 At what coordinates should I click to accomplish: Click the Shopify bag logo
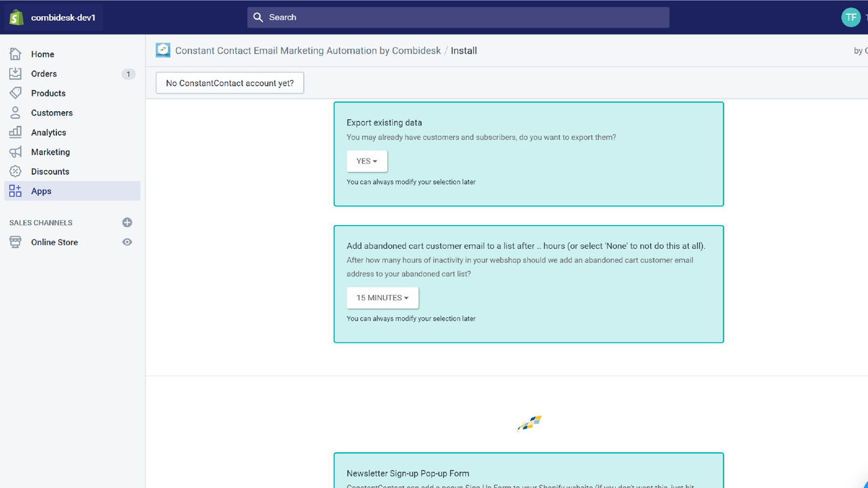pyautogui.click(x=16, y=18)
